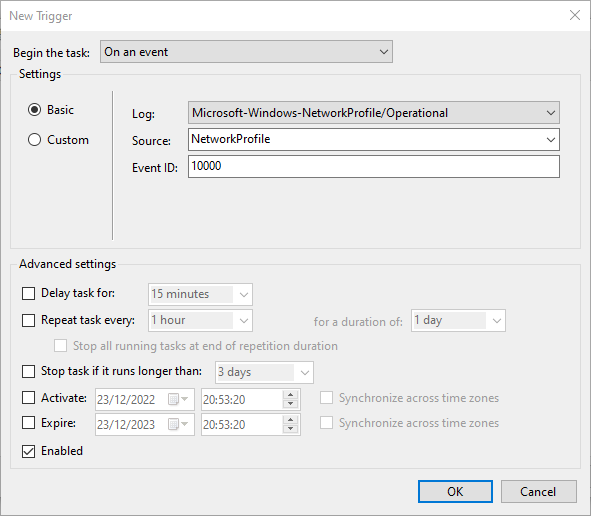
Task: Uncheck the Enabled checkbox
Action: coord(28,451)
